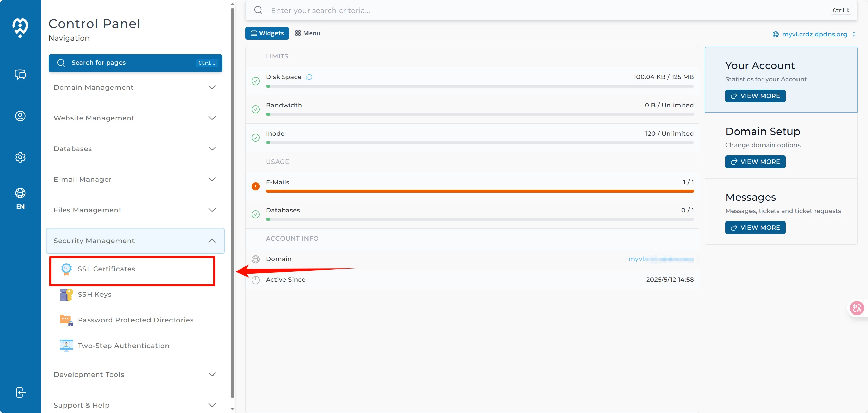Open the settings gear icon in sidebar

coord(20,157)
